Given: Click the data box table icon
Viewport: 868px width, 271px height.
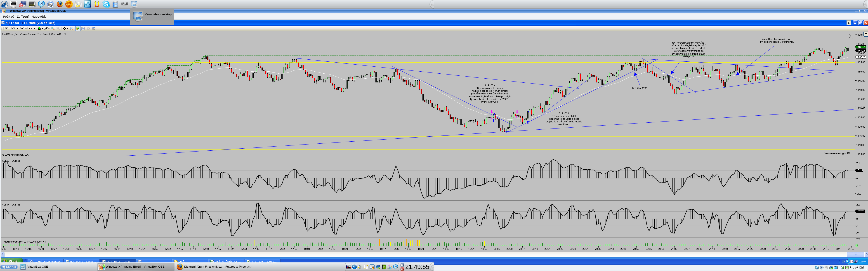Looking at the screenshot, I should pos(93,29).
